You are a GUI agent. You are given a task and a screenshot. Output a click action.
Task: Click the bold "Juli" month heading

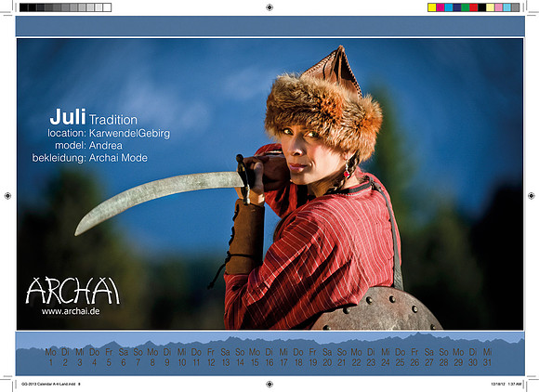click(x=68, y=116)
